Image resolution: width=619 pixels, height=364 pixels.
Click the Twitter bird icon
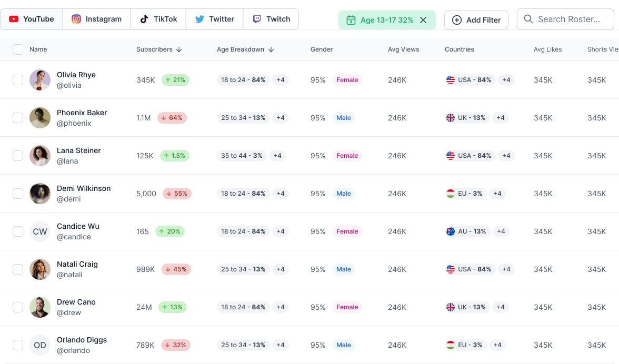pyautogui.click(x=199, y=19)
